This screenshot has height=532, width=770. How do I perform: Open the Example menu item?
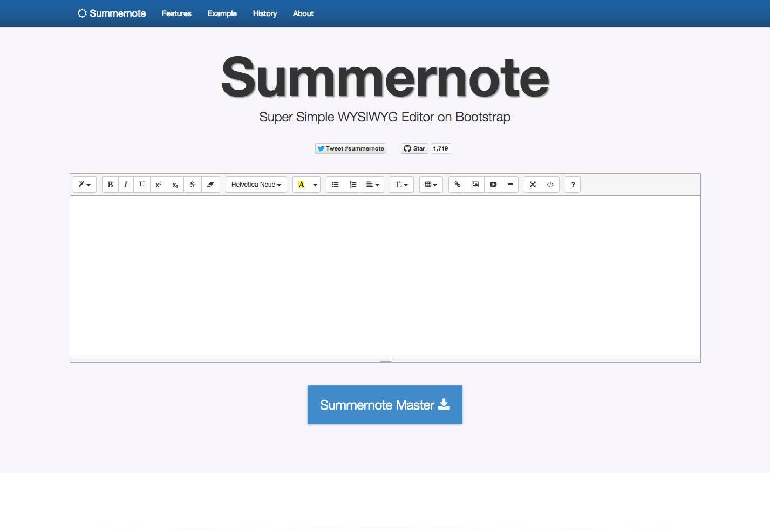tap(222, 13)
